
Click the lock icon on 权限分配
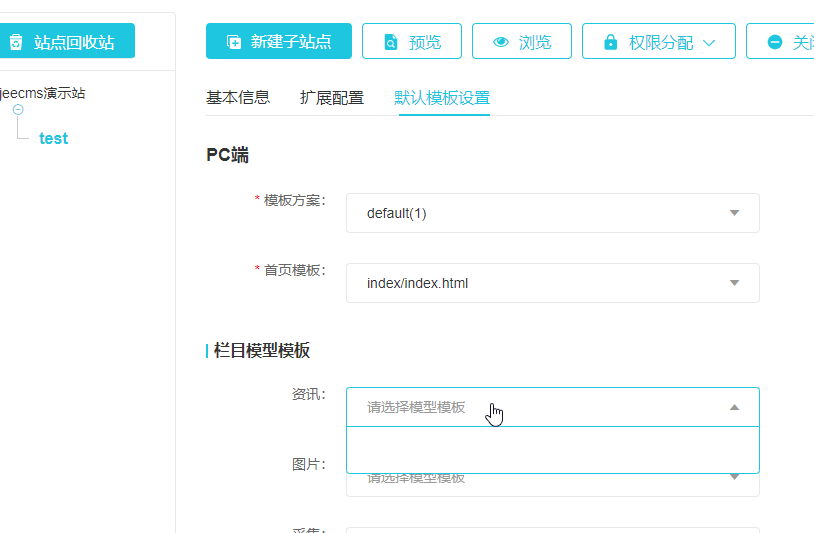click(x=610, y=42)
